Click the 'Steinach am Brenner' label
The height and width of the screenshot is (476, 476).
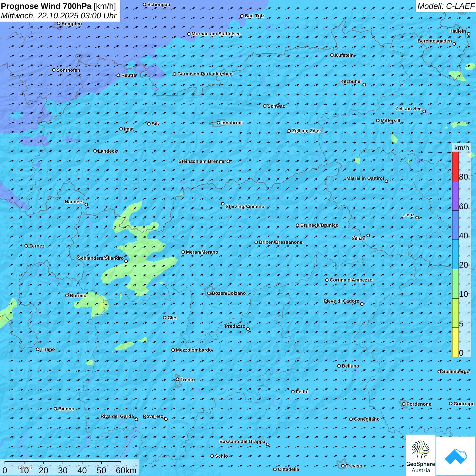[202, 161]
